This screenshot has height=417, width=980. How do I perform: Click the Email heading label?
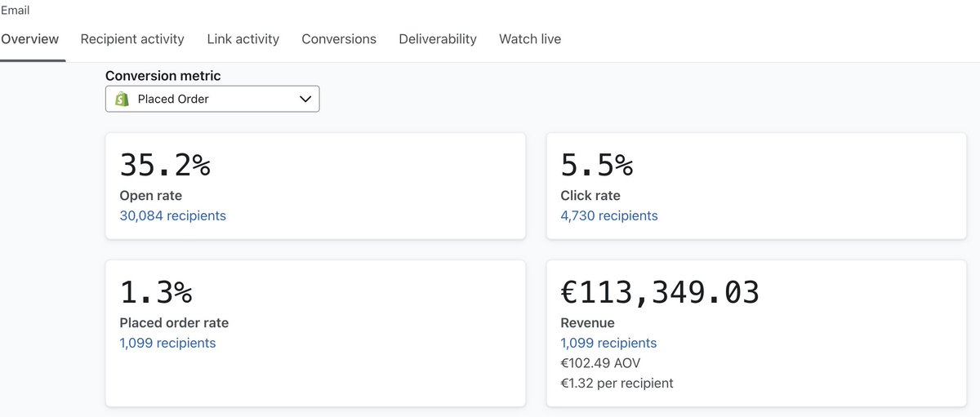(x=15, y=11)
